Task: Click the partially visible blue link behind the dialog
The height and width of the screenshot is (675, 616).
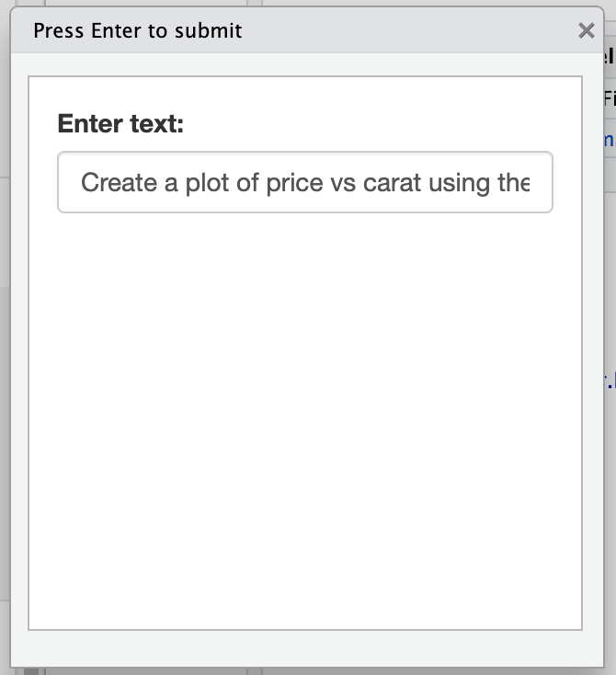Action: (x=610, y=140)
